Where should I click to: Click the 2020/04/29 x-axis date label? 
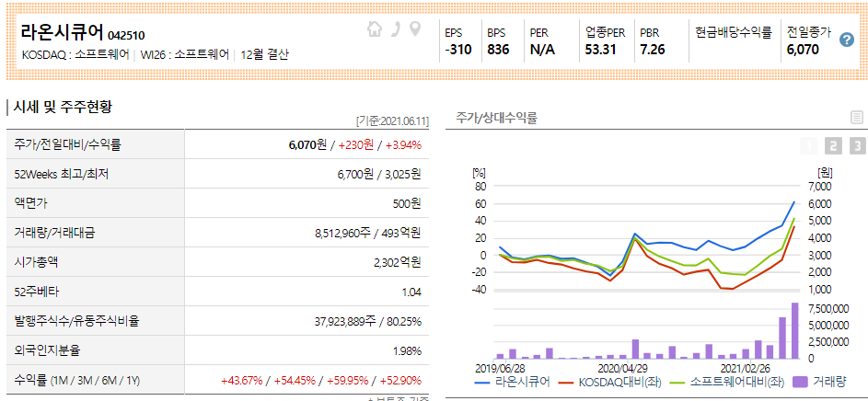pos(624,367)
